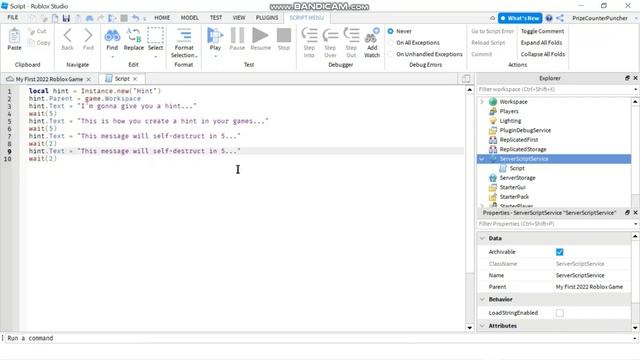
Task: Click the Add Watch icon
Action: point(372,36)
